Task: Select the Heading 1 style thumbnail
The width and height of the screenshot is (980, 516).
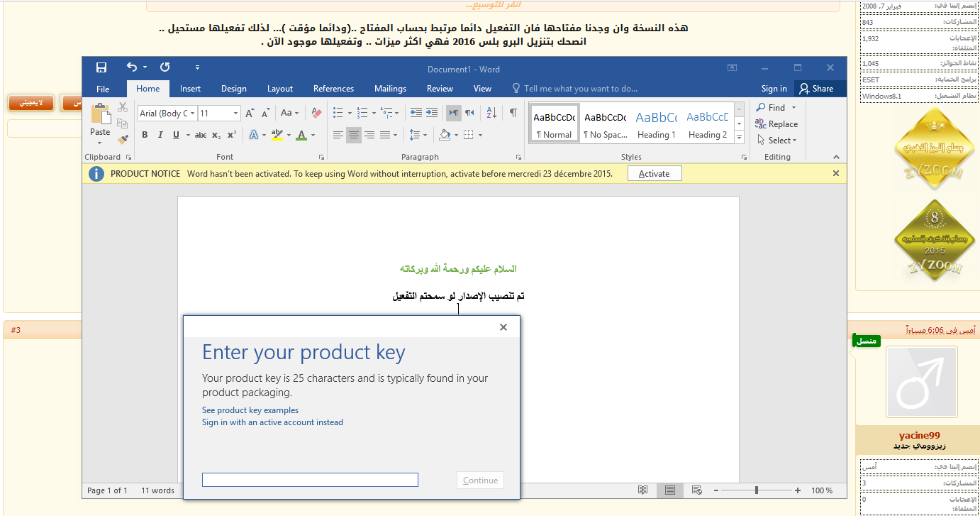Action: (656, 123)
